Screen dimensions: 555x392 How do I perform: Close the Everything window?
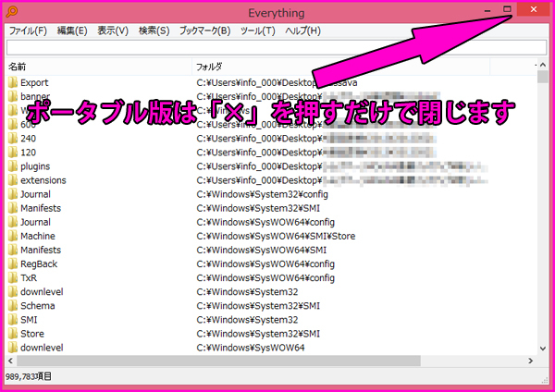click(x=534, y=9)
